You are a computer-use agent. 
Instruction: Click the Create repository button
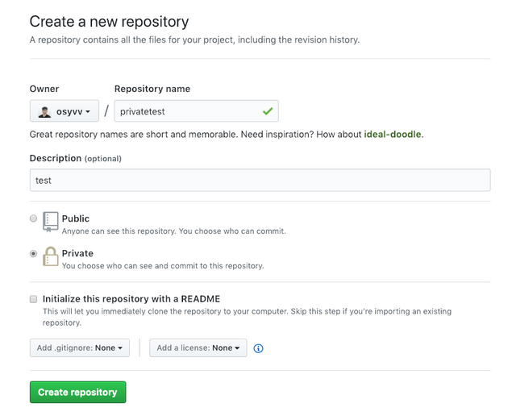tap(77, 392)
